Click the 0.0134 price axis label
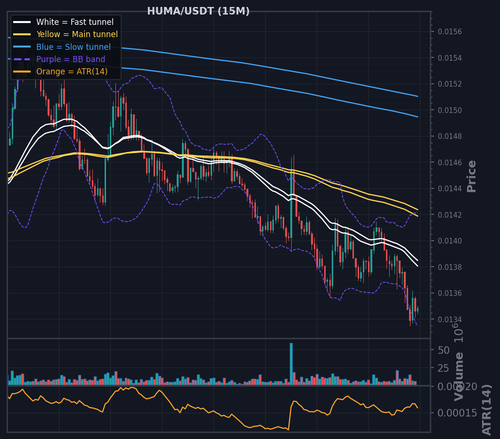The width and height of the screenshot is (500, 439). [450, 320]
